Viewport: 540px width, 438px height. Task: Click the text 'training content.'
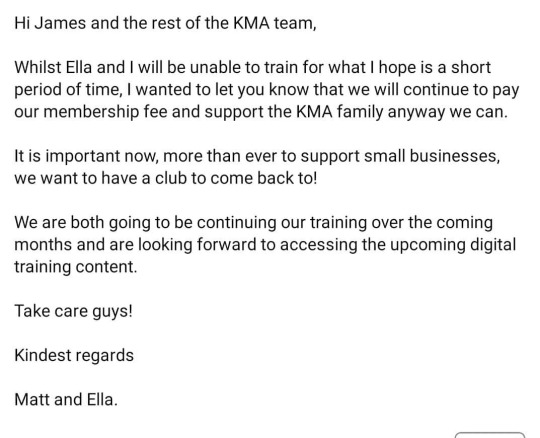point(76,267)
